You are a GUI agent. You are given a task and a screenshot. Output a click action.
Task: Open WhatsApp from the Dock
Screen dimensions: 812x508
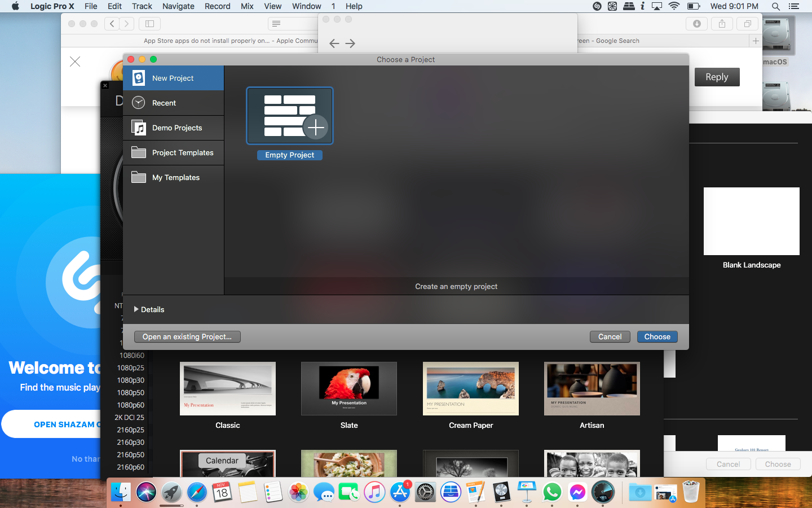tap(552, 492)
